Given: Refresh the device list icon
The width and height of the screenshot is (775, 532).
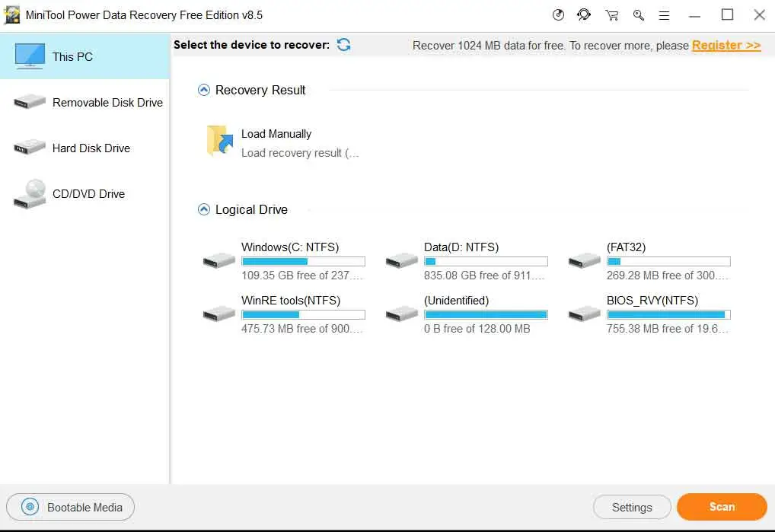Looking at the screenshot, I should tap(343, 45).
